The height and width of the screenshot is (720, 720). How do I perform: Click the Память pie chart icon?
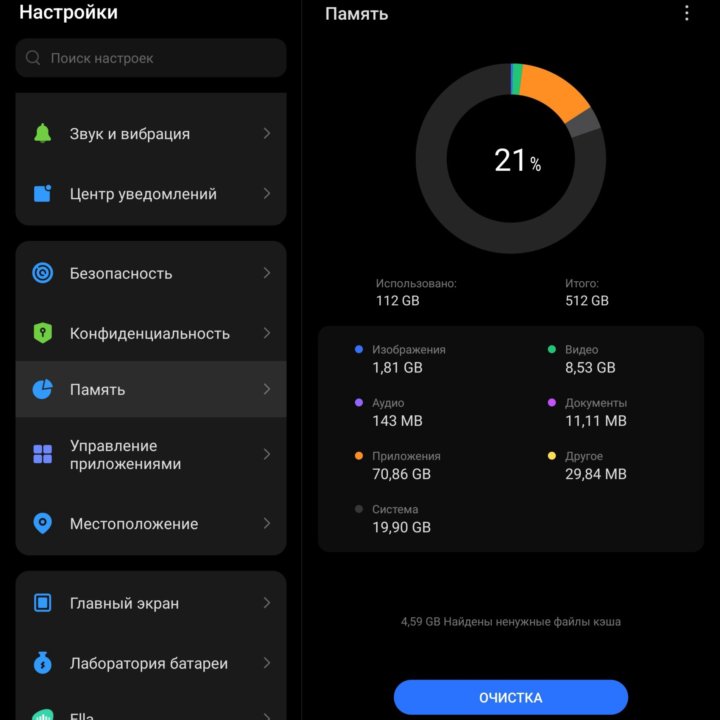tap(42, 390)
